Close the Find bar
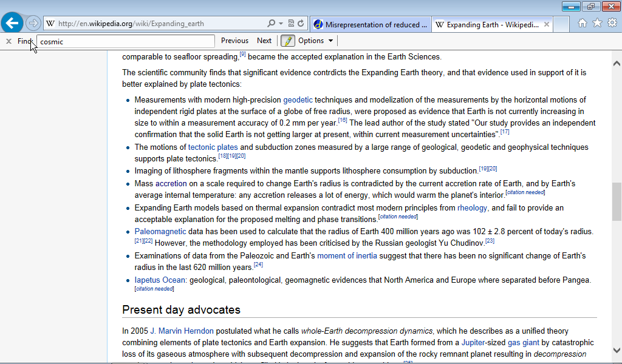The height and width of the screenshot is (364, 622). (x=9, y=41)
